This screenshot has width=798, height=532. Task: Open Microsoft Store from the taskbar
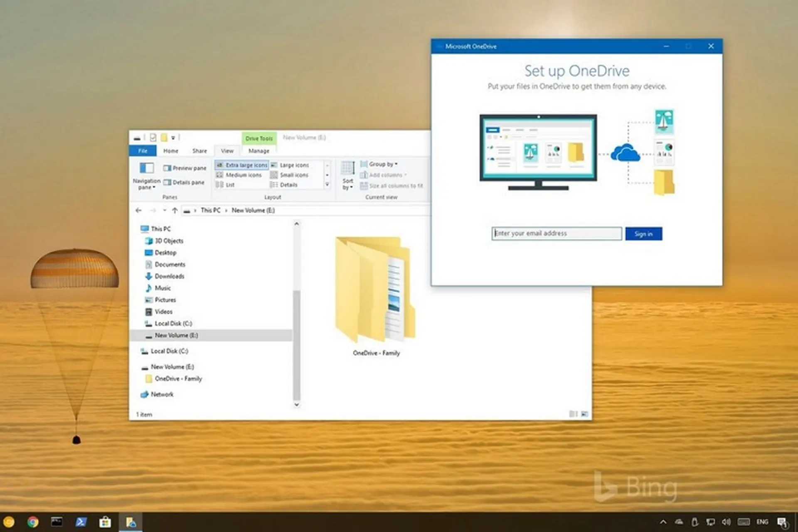pyautogui.click(x=105, y=522)
